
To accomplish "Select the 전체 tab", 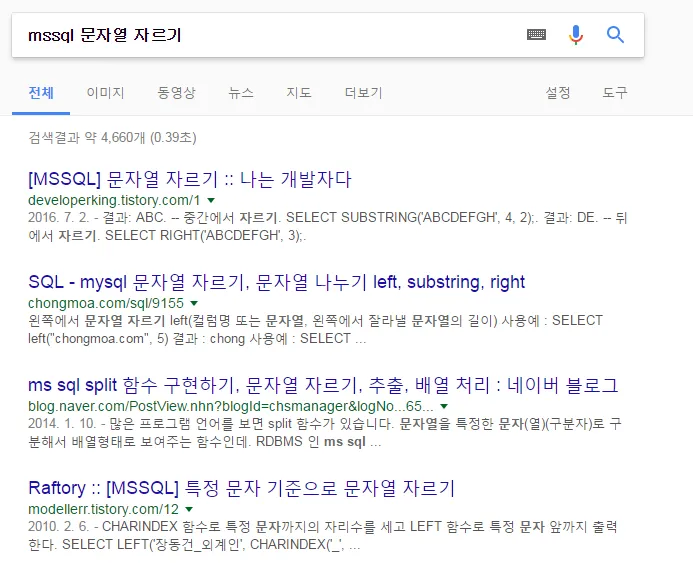I will click(x=41, y=93).
